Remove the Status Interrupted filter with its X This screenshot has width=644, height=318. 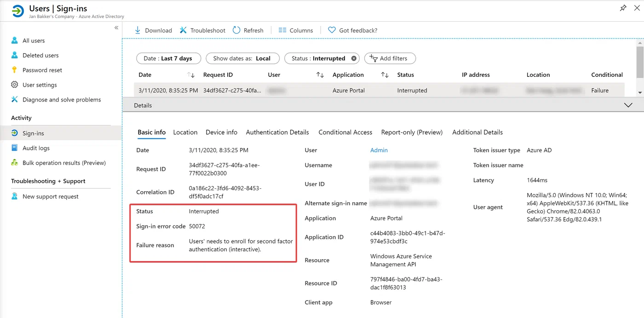(x=354, y=58)
